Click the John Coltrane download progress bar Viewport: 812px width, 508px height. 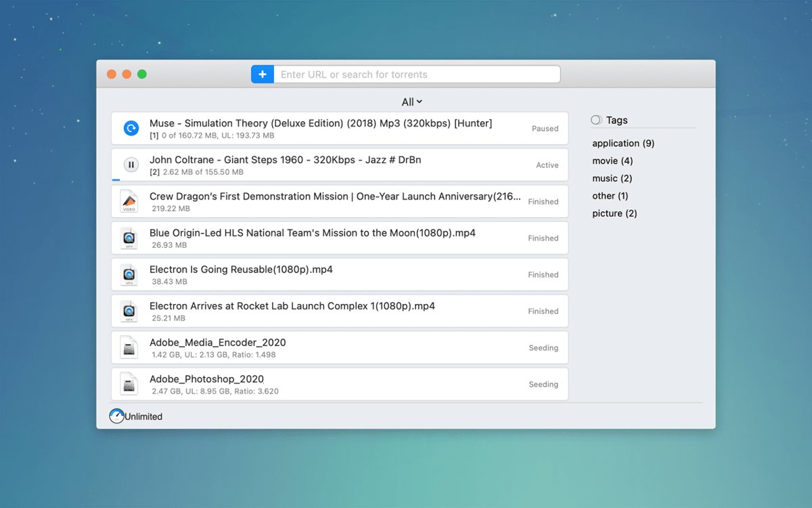[x=116, y=180]
